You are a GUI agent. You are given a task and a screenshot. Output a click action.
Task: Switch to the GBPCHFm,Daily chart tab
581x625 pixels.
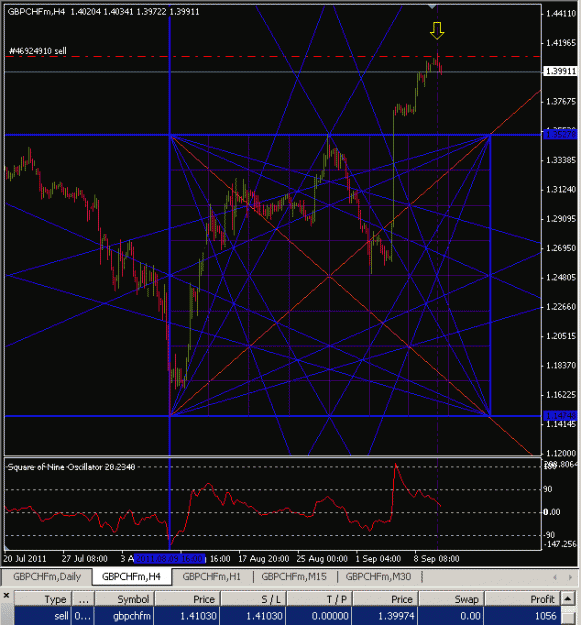(47, 576)
